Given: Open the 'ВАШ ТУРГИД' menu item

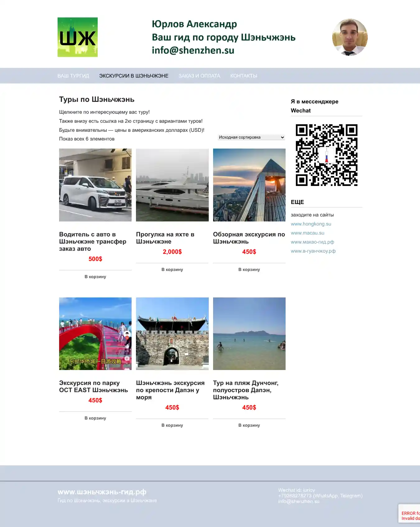Looking at the screenshot, I should 73,76.
